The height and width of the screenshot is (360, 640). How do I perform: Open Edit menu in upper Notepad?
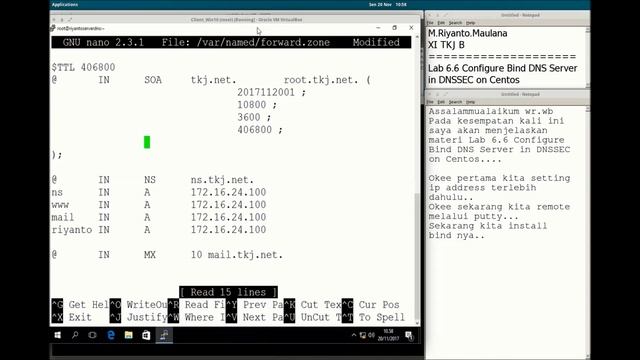(441, 23)
